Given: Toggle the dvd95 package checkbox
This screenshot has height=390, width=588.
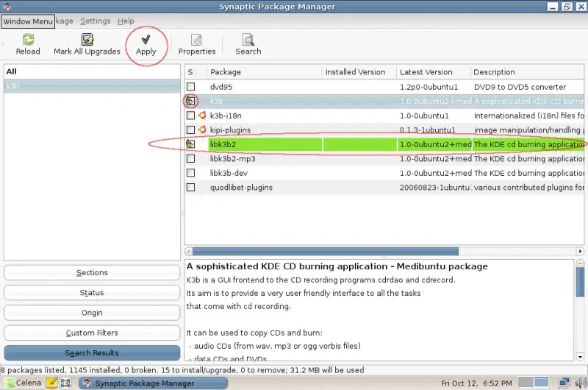Looking at the screenshot, I should [191, 87].
